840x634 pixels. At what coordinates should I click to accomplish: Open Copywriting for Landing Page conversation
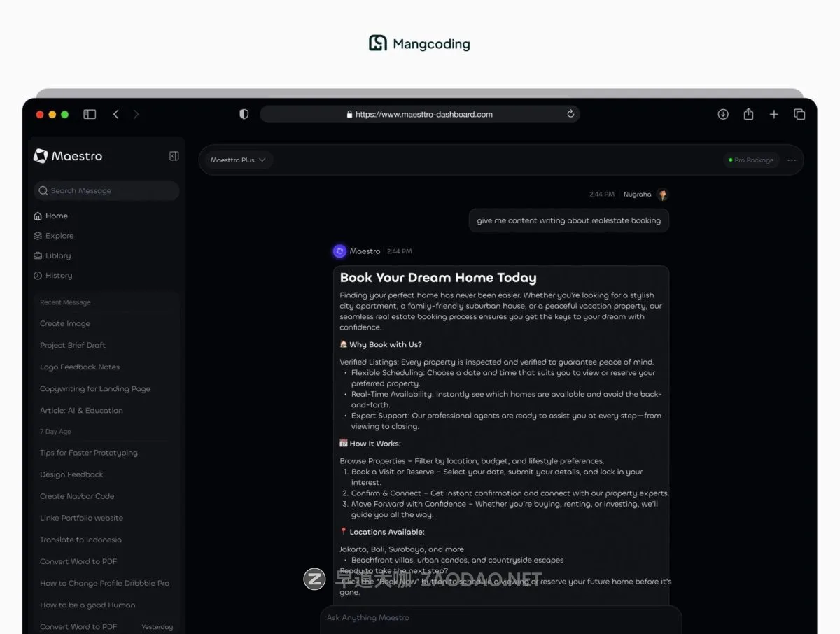95,388
